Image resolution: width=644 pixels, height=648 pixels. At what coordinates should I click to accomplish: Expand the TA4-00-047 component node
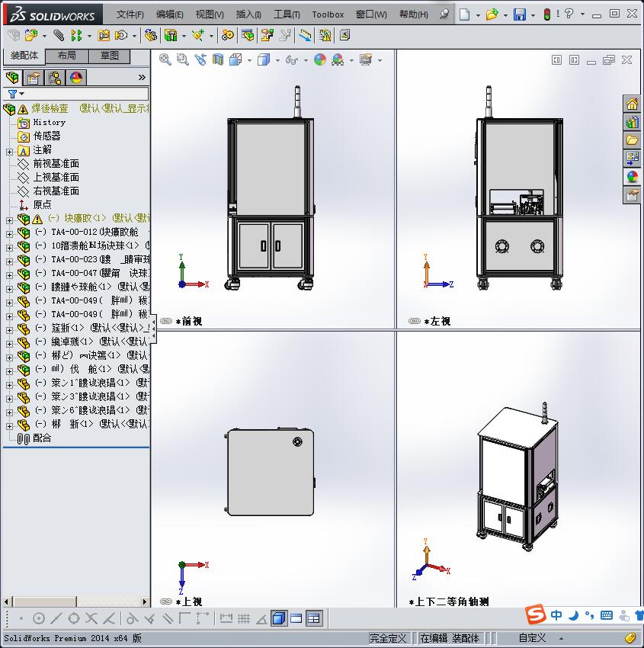(9, 275)
